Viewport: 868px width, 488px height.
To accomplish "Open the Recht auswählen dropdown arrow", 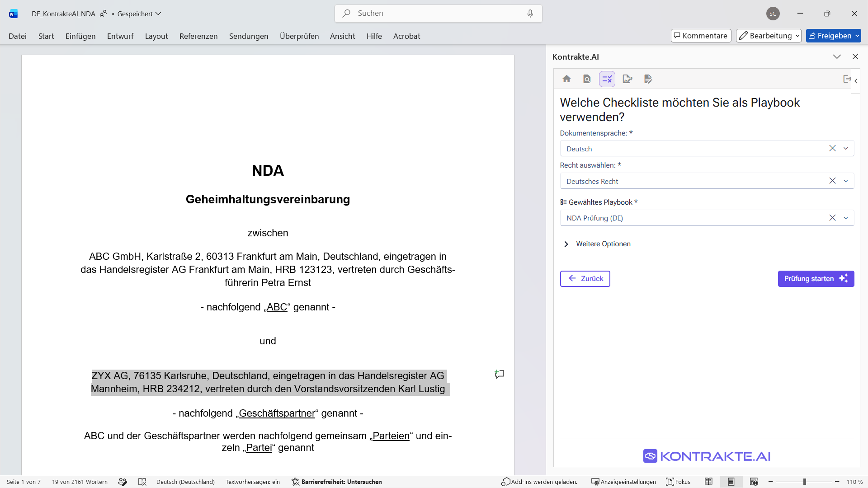I will [846, 181].
